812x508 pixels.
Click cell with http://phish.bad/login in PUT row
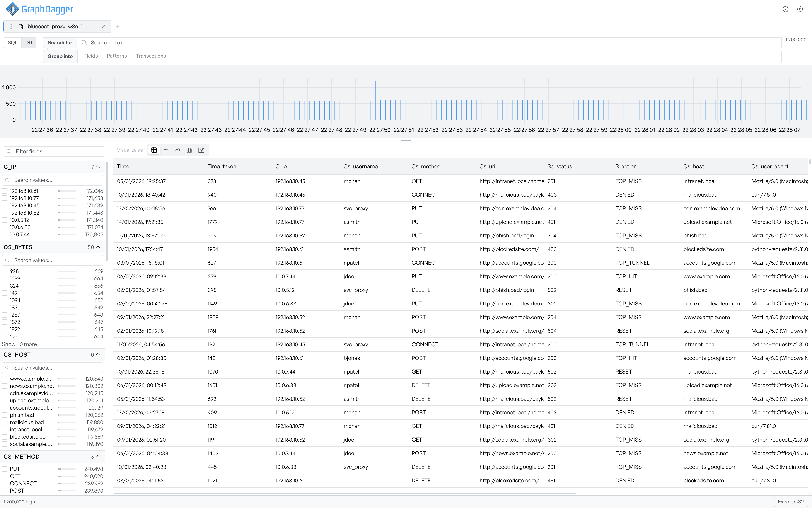coord(506,236)
